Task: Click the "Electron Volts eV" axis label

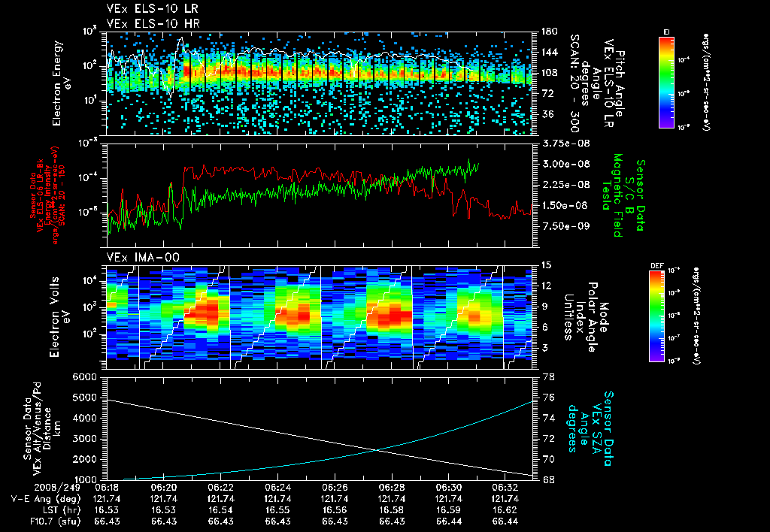Action: 59,316
